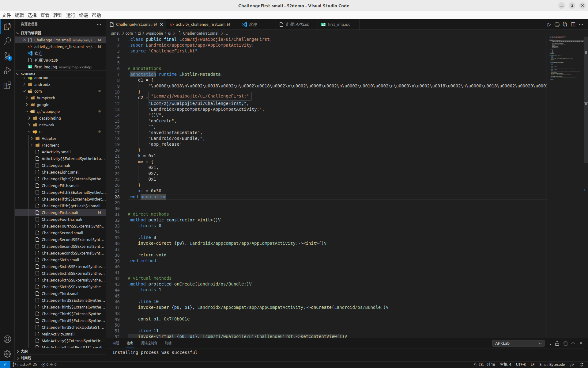Open the 编辑 (Edit) menu
The width and height of the screenshot is (588, 368).
(19, 15)
